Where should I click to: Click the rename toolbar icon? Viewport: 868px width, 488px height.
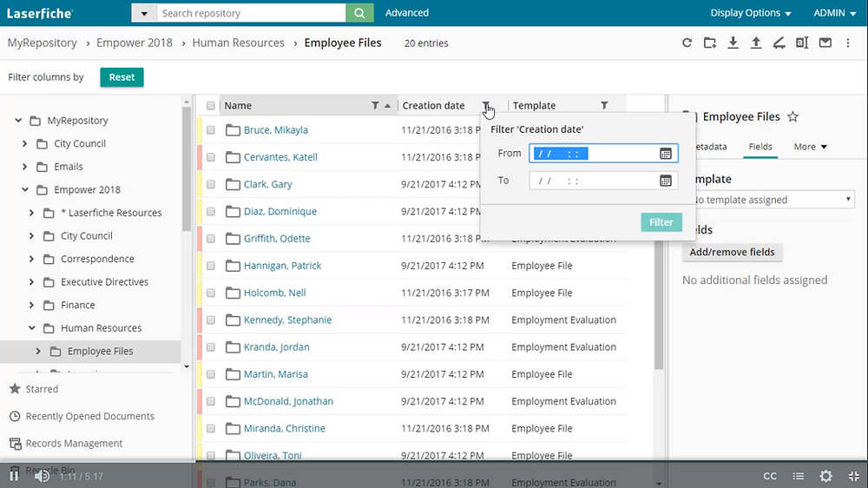[801, 43]
